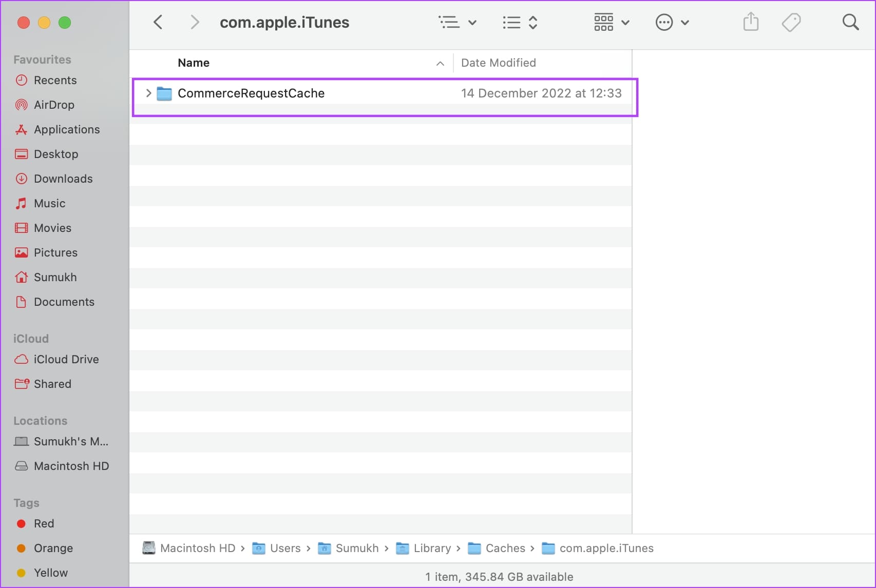Screen dimensions: 876x588
Task: Click the Tags icon in toolbar
Action: 791,22
